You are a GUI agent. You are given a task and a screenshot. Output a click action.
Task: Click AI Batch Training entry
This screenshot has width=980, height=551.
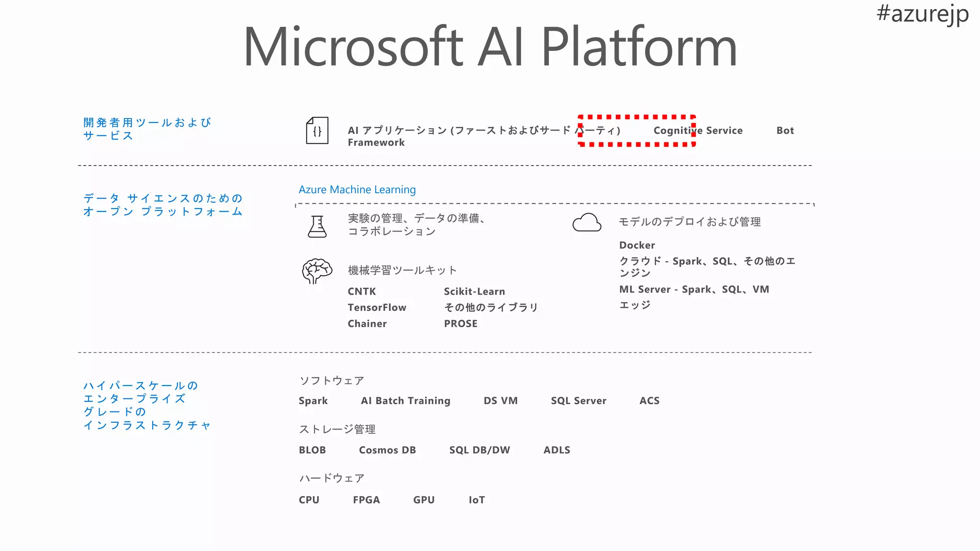coord(406,401)
